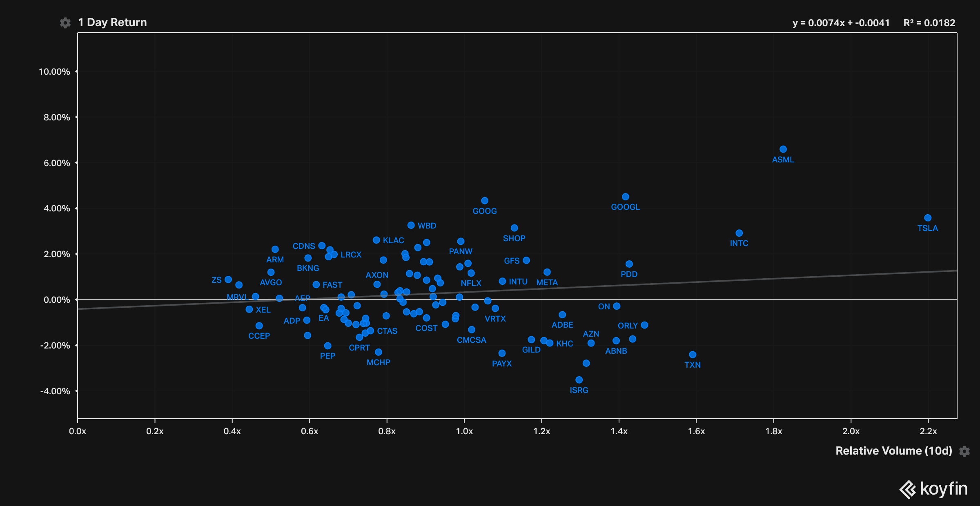Click the Koyfin logo
Screen dimensions: 980x506
933,489
